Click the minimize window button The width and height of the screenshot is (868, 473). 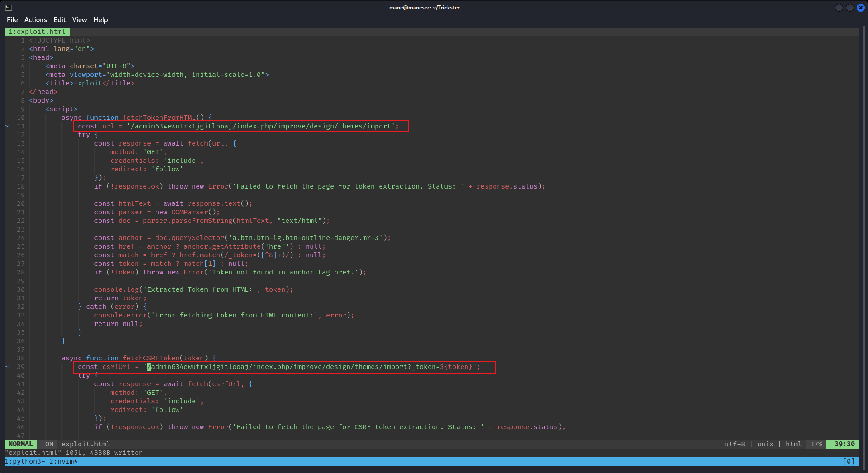click(x=839, y=8)
